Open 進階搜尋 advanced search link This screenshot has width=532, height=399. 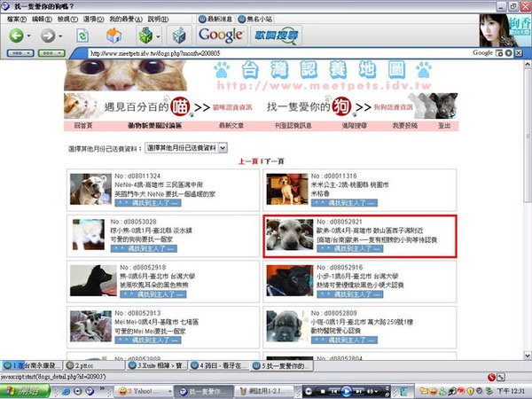tap(355, 126)
